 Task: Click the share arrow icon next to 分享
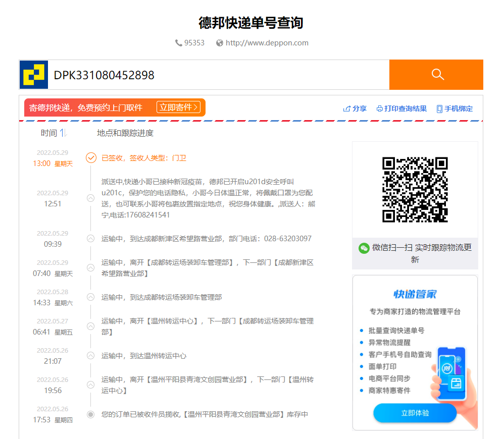[x=346, y=109]
